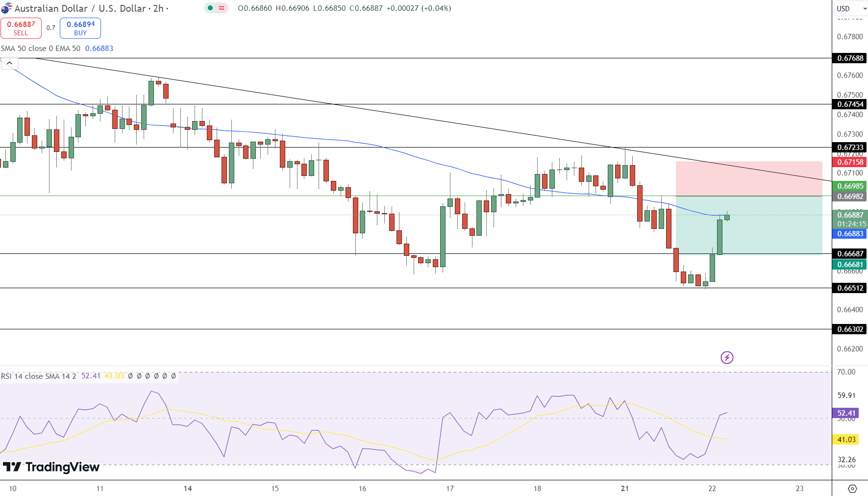Viewport: 868px width, 496px height.
Task: Select the red stop-loss zone of short position
Action: click(749, 179)
